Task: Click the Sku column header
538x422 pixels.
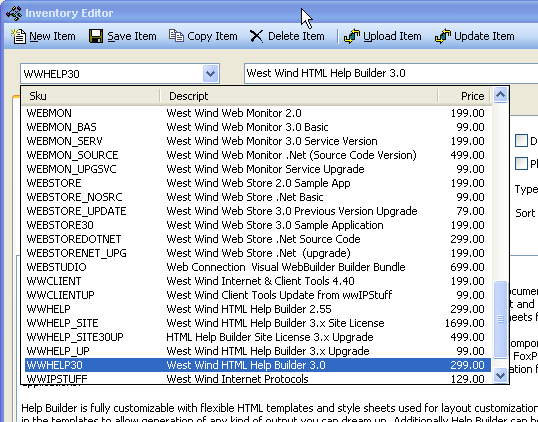Action: point(91,96)
